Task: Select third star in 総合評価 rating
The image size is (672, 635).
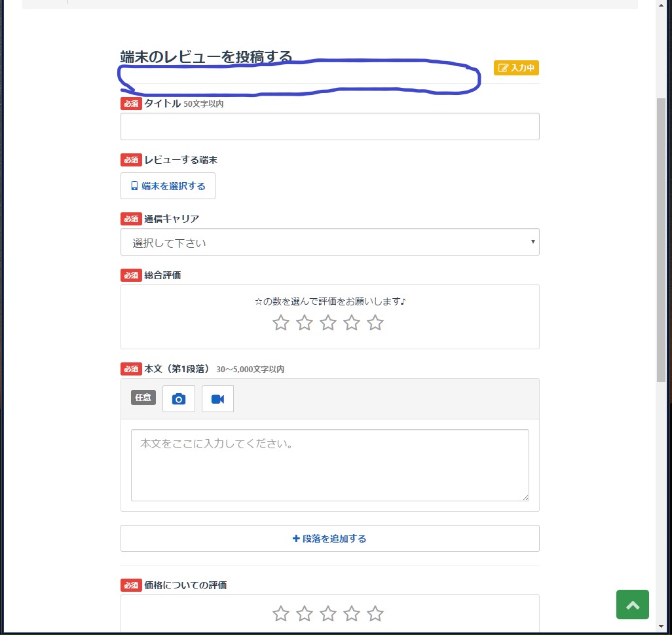Action: click(328, 323)
